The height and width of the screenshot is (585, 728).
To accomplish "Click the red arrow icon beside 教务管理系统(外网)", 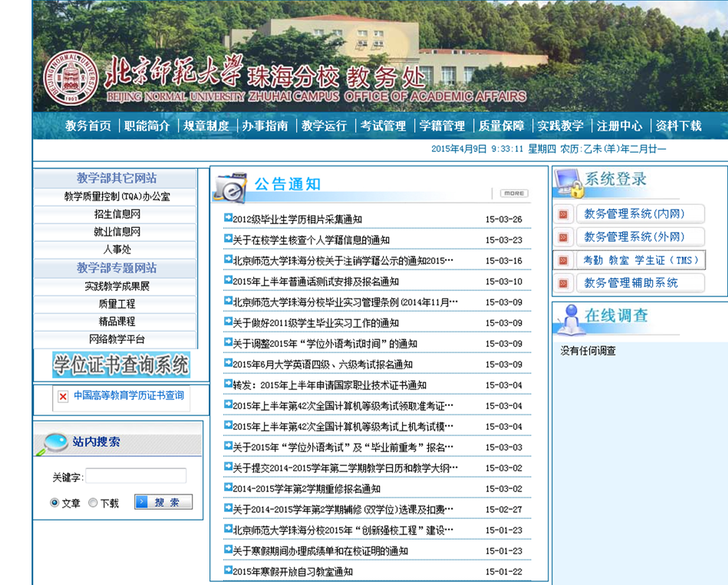I will [x=563, y=237].
